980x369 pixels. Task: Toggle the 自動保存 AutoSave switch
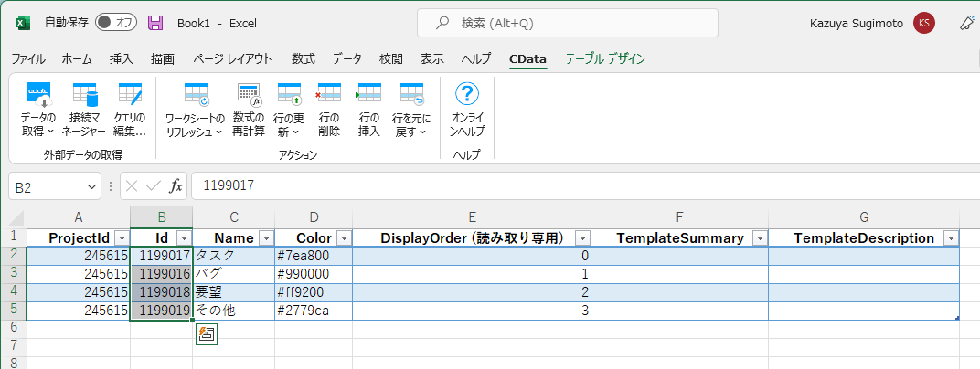115,23
